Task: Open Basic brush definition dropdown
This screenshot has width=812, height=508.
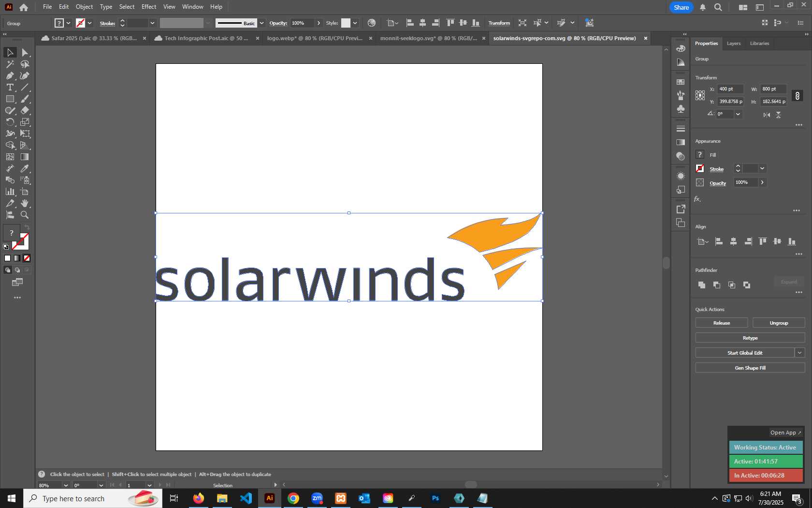Action: [261, 23]
